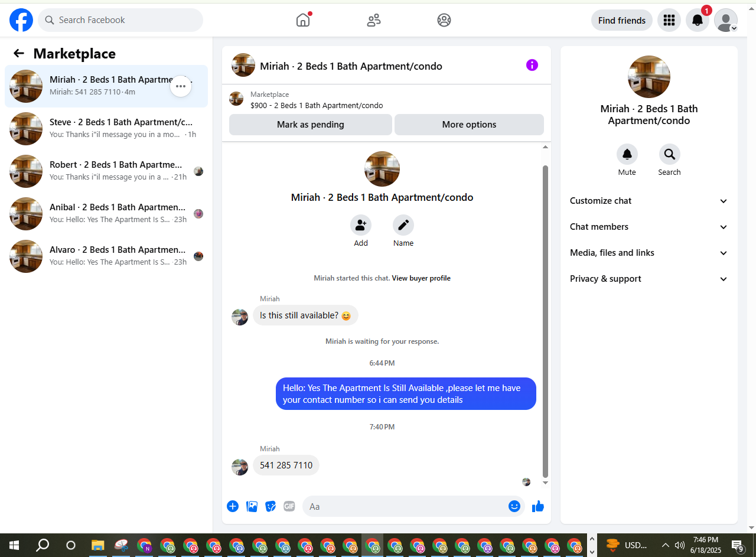Open more actions plus icon in composer
The image size is (756, 557).
[233, 506]
